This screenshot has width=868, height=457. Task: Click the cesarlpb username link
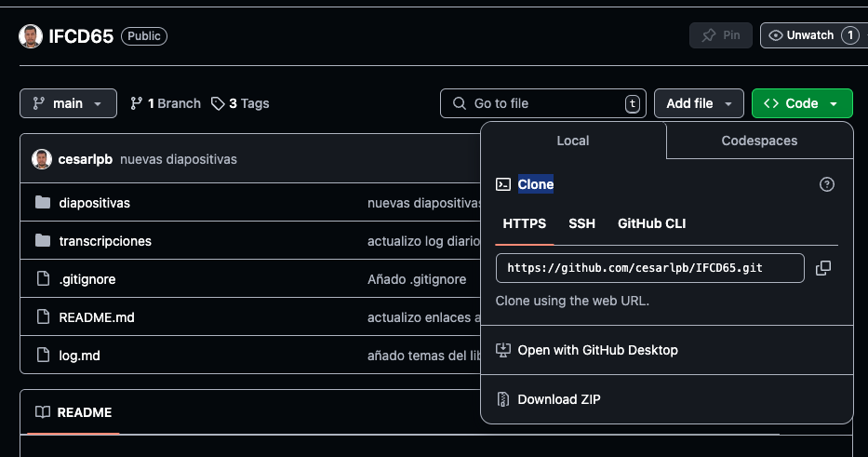coord(86,159)
